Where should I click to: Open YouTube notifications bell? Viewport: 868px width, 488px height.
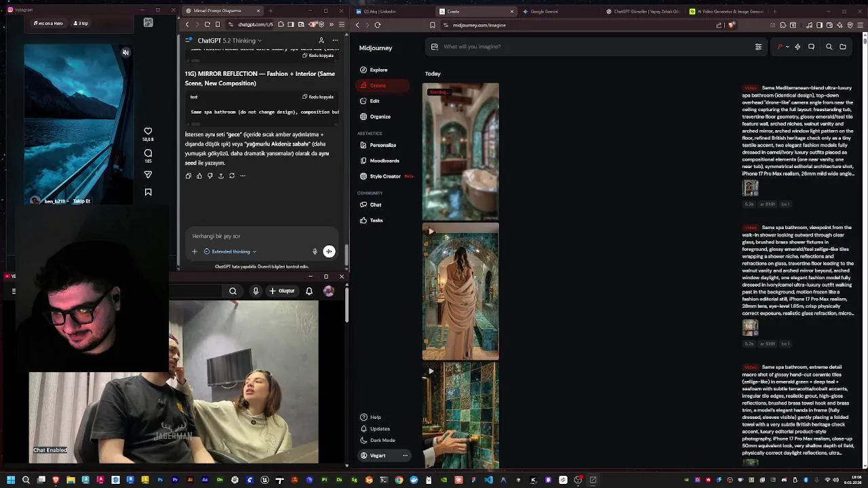[309, 291]
